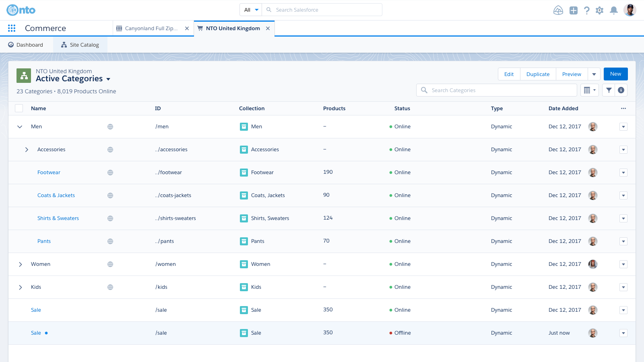Click the filter funnel icon
Screen dimensions: 644x362
click(x=609, y=90)
